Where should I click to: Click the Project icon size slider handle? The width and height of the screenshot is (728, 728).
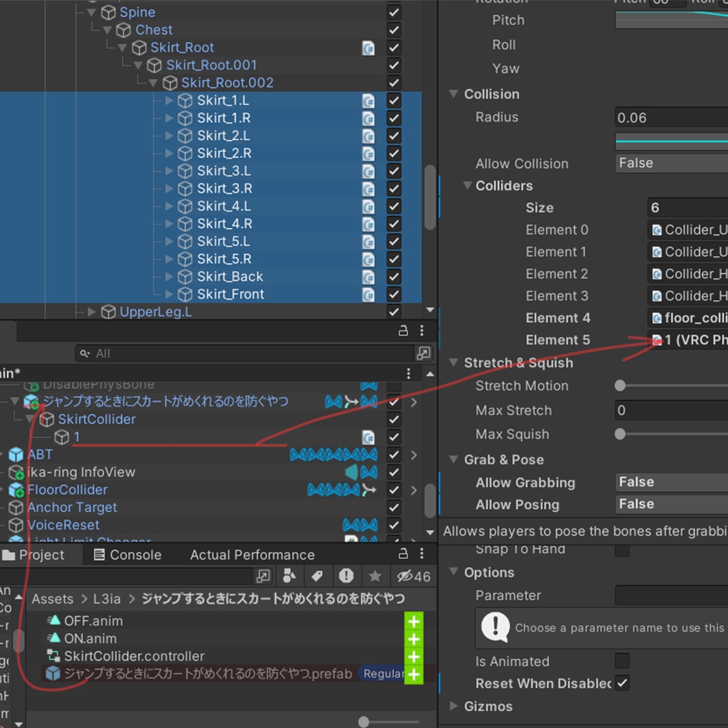(x=364, y=722)
